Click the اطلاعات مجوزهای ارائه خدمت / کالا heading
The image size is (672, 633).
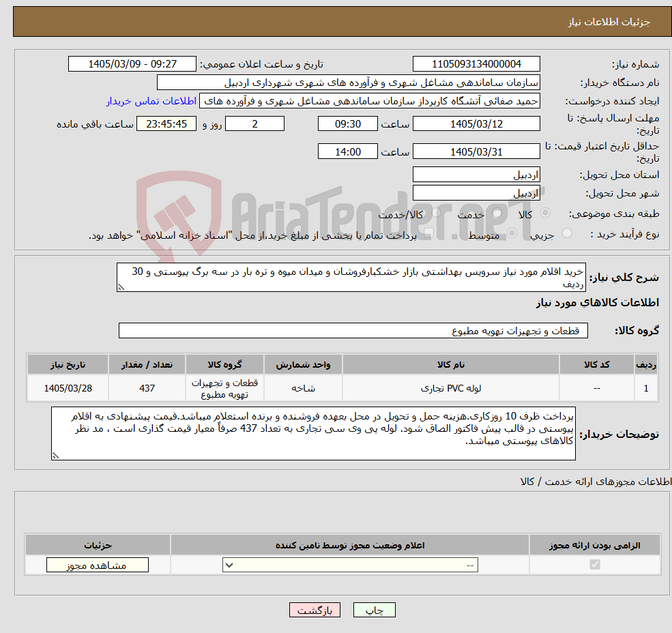(x=596, y=482)
